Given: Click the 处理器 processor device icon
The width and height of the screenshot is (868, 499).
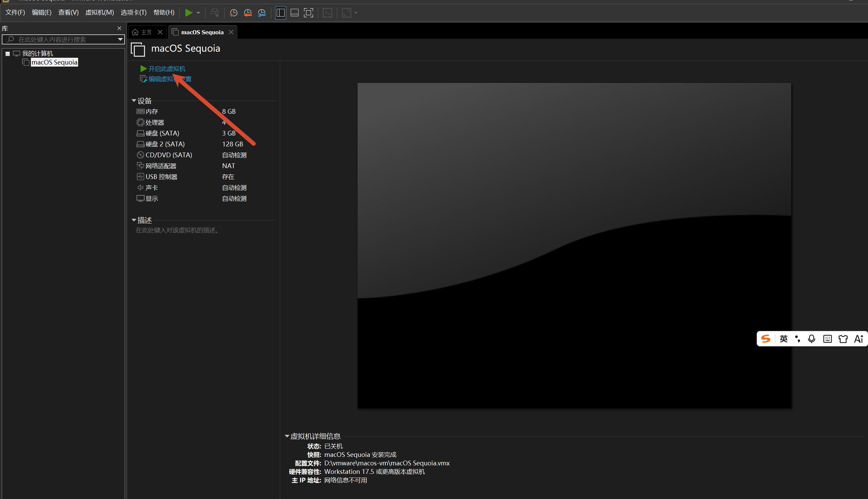Looking at the screenshot, I should 141,122.
